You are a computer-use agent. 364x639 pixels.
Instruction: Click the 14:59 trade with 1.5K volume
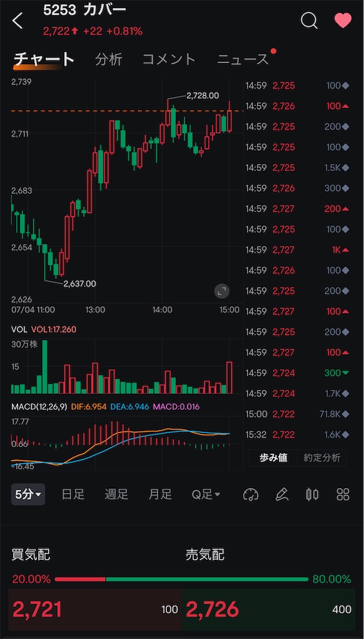[x=298, y=167]
